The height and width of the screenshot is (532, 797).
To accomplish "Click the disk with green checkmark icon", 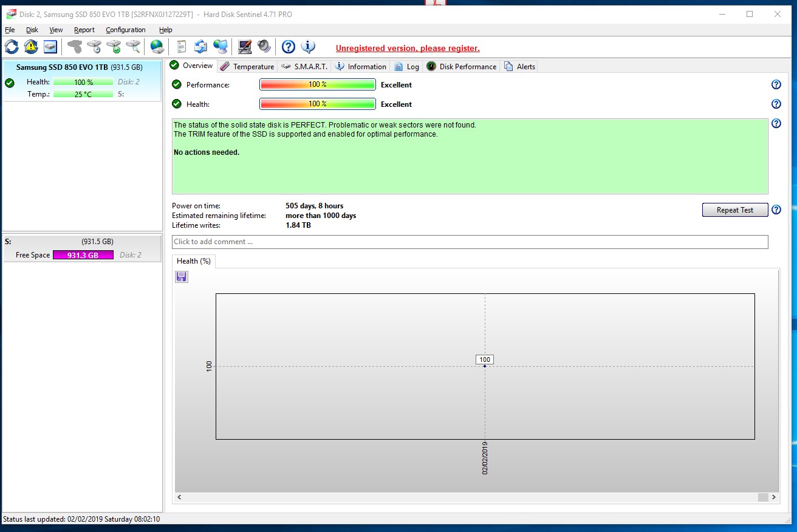I will pos(114,46).
